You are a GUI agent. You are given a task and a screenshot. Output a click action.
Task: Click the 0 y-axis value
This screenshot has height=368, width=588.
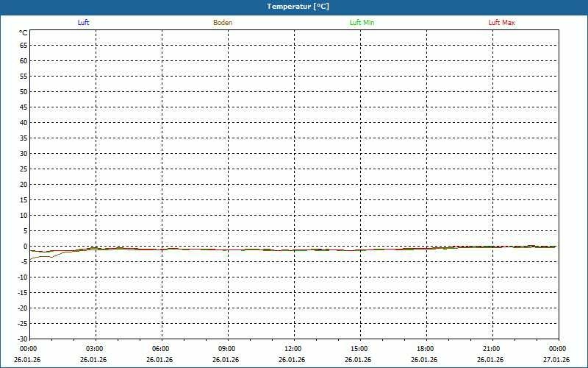pos(26,247)
